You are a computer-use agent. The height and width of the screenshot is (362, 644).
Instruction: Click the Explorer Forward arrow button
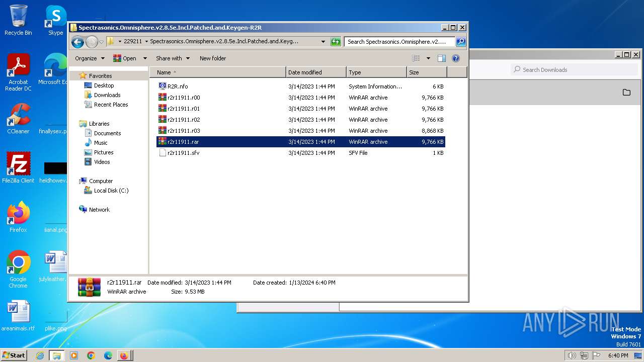point(92,42)
